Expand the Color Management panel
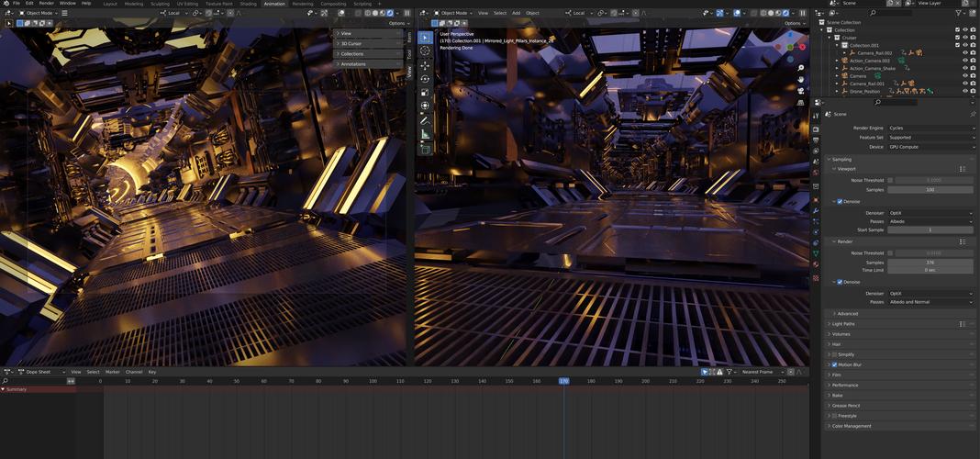 click(x=900, y=426)
